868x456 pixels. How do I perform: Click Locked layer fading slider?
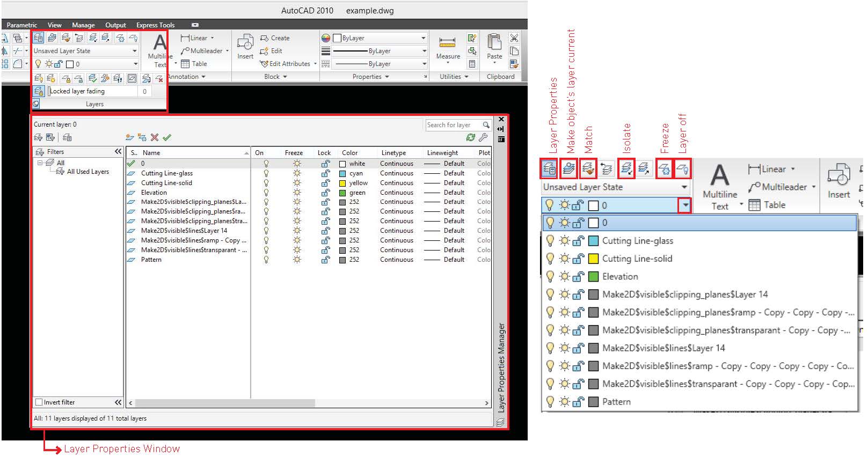(x=92, y=91)
